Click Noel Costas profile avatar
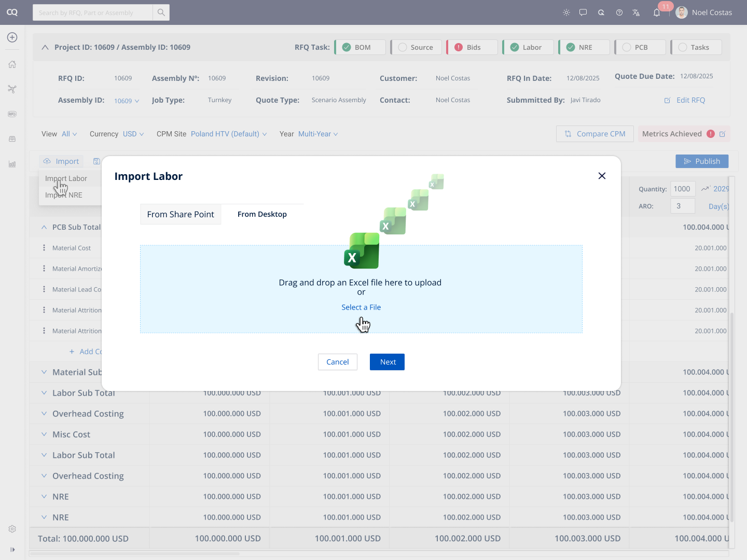Image resolution: width=747 pixels, height=560 pixels. (x=682, y=12)
